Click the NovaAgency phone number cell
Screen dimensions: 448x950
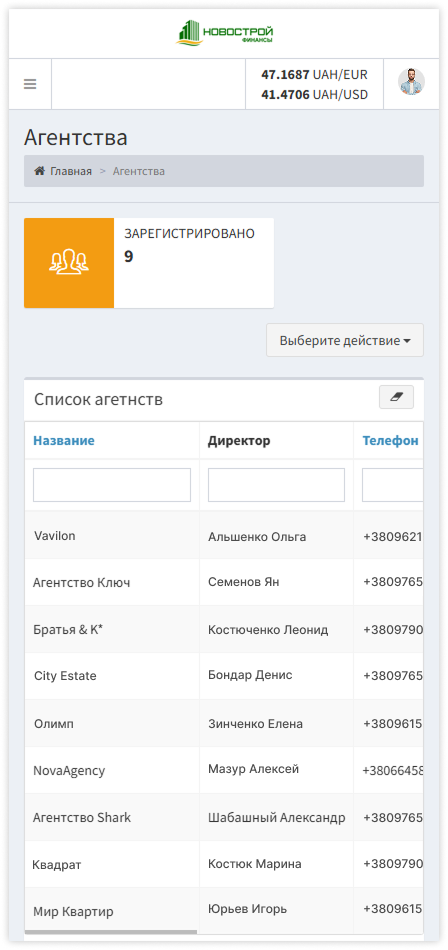389,771
